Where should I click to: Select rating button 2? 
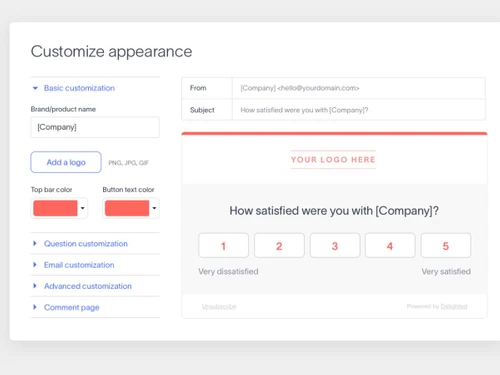click(x=279, y=246)
